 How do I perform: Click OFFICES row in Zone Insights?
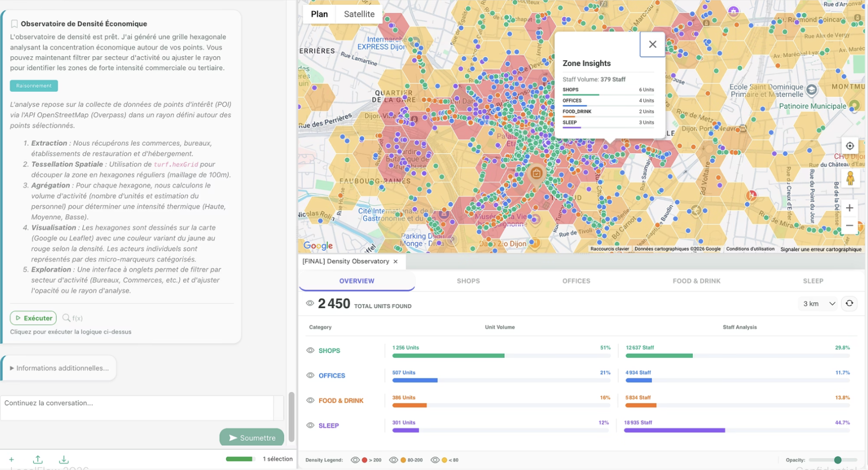[608, 102]
